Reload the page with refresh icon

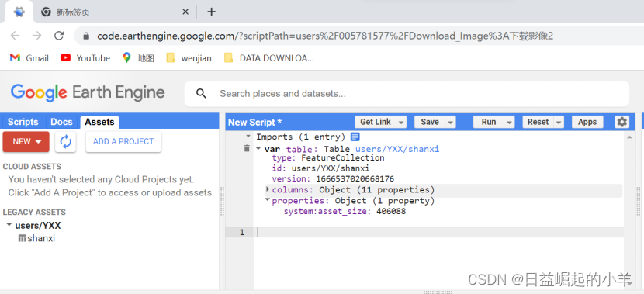tap(59, 36)
